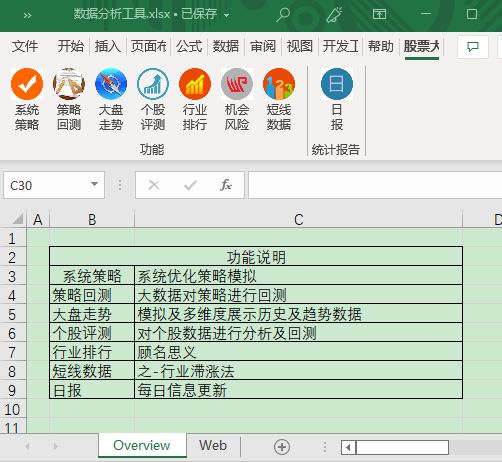
Task: Expand the quick access chevrons
Action: coord(27,15)
